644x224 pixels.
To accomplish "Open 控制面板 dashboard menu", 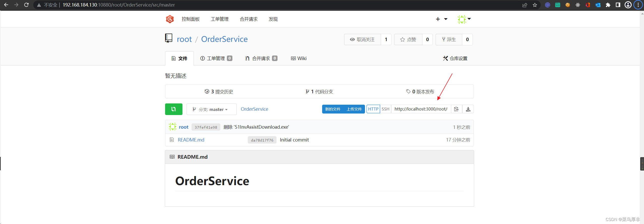I will pos(191,19).
